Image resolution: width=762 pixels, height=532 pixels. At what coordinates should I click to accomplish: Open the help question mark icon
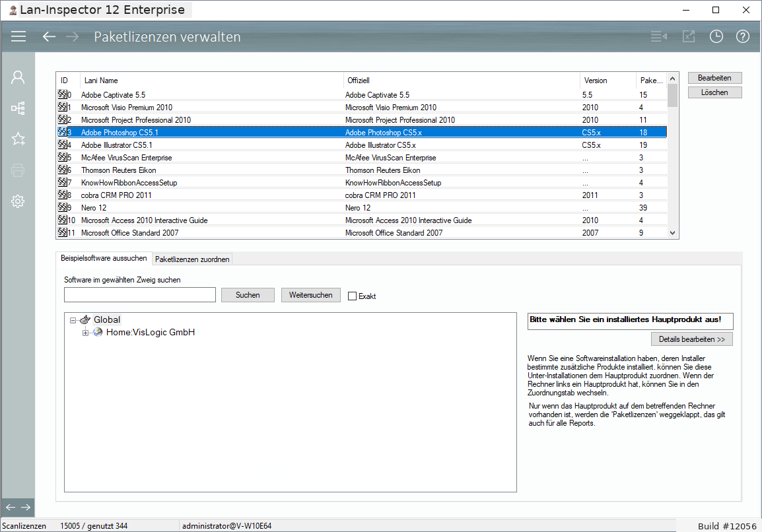[x=742, y=36]
